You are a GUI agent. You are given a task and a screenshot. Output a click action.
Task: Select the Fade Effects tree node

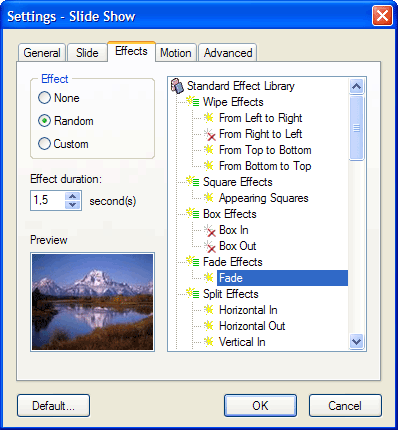(233, 262)
